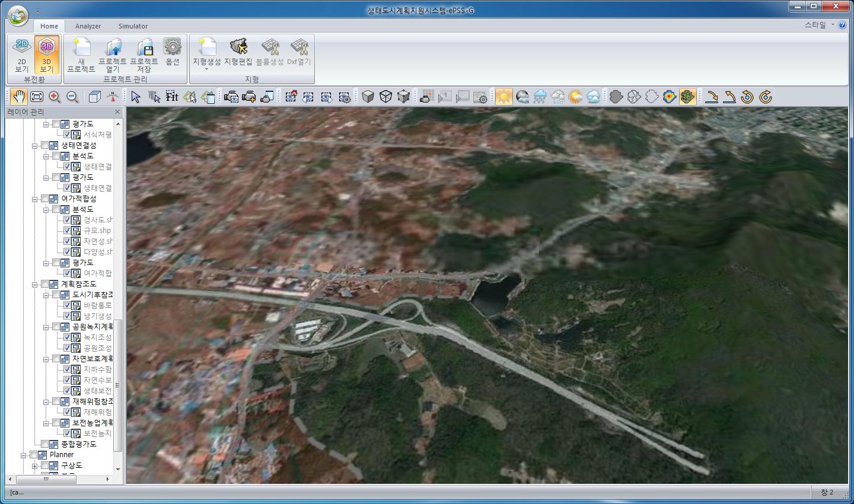854x504 pixels.
Task: Open the Simulator ribbon tab
Action: [133, 26]
